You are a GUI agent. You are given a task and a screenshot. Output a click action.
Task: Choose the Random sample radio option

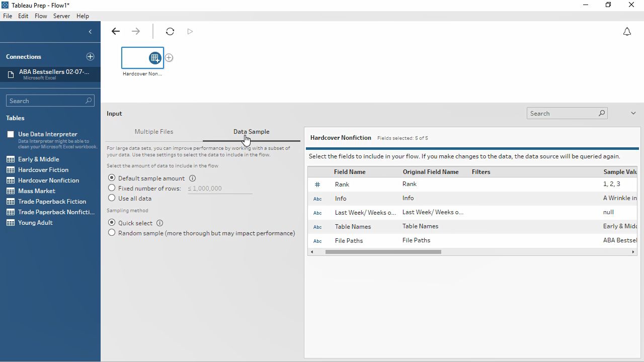click(x=112, y=233)
